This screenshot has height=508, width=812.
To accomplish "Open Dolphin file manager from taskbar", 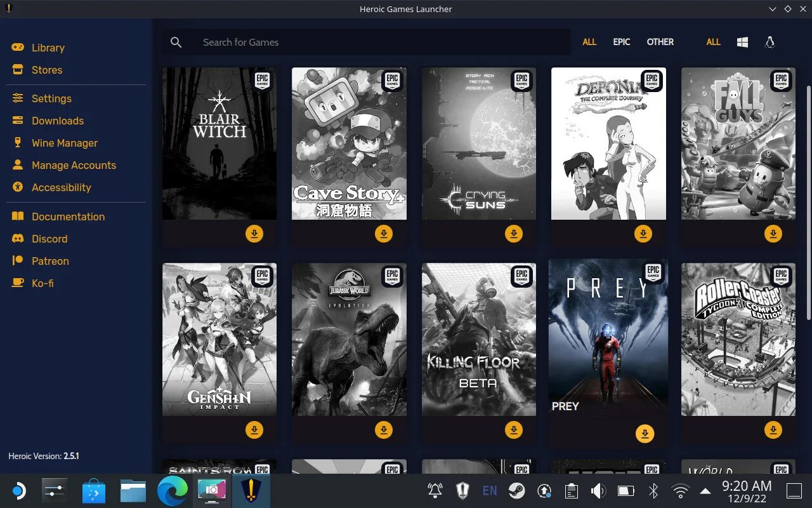I will click(133, 491).
